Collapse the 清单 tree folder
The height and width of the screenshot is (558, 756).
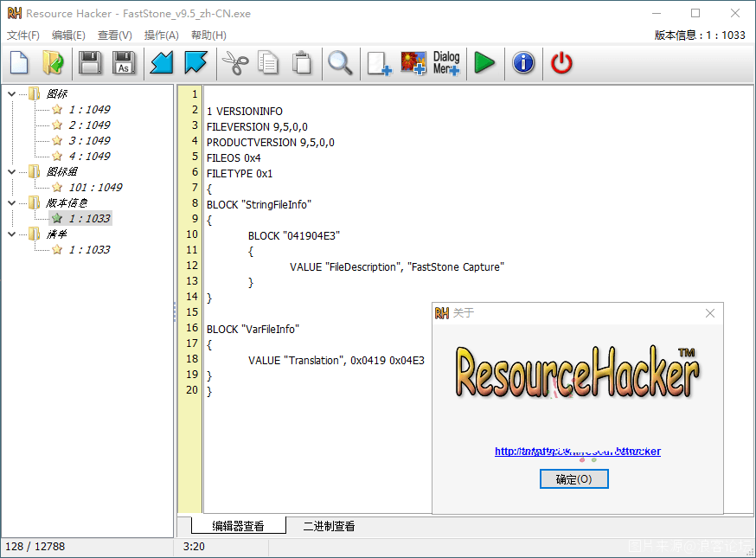pos(11,234)
